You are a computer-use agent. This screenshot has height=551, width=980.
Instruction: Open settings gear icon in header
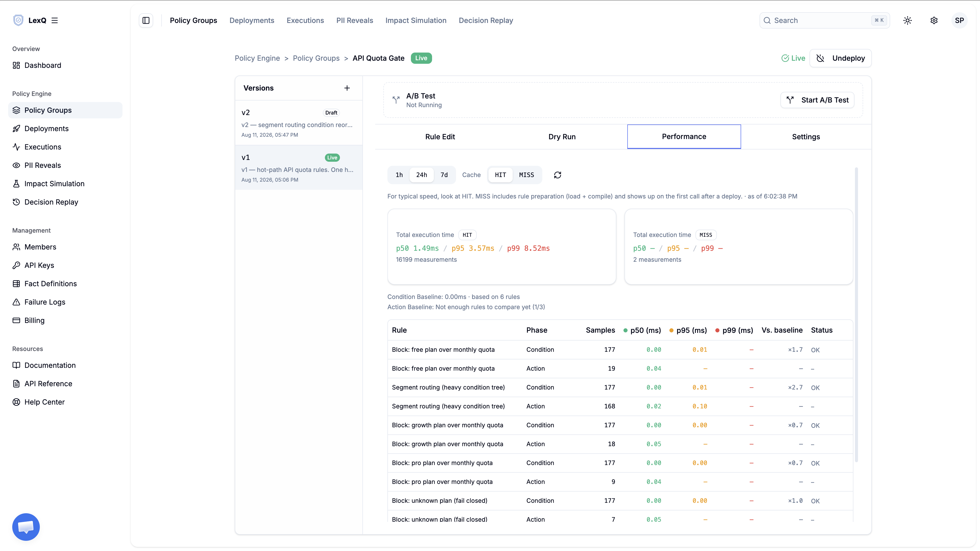(x=934, y=20)
